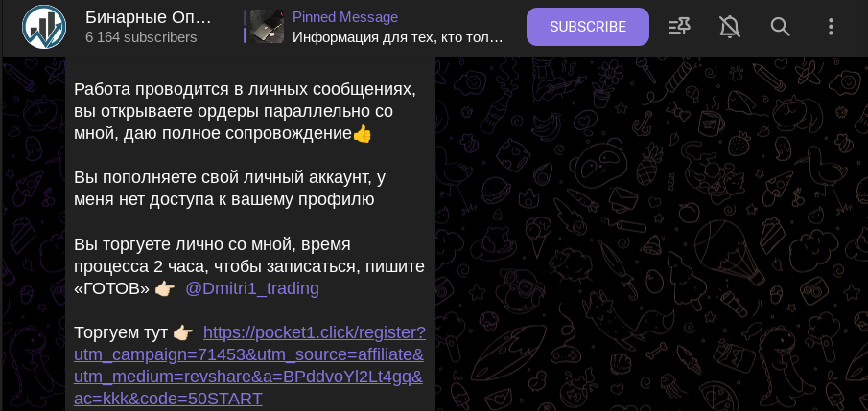Open the pinned messages list icon
The image size is (868, 411).
(679, 27)
